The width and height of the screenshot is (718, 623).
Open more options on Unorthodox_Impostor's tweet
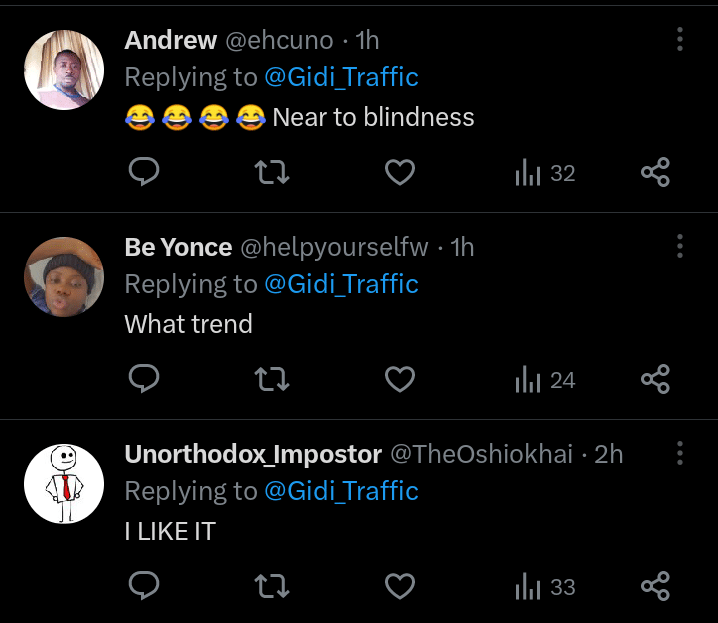point(680,454)
